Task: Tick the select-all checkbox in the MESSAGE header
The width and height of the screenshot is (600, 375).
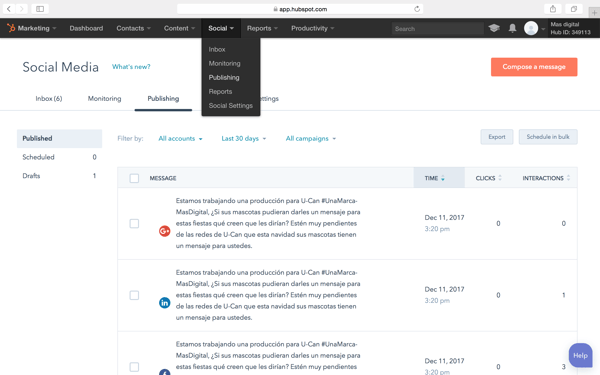Action: 134,178
